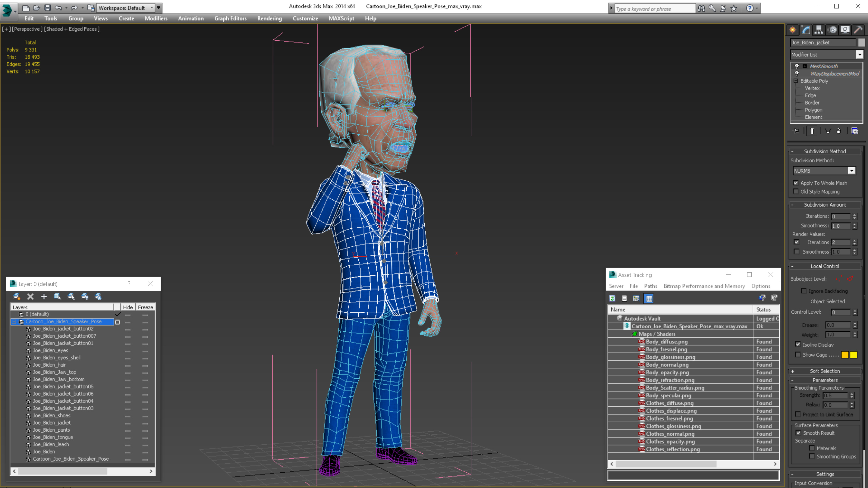Open the Modifiers menu
The height and width of the screenshot is (488, 868).
[156, 18]
